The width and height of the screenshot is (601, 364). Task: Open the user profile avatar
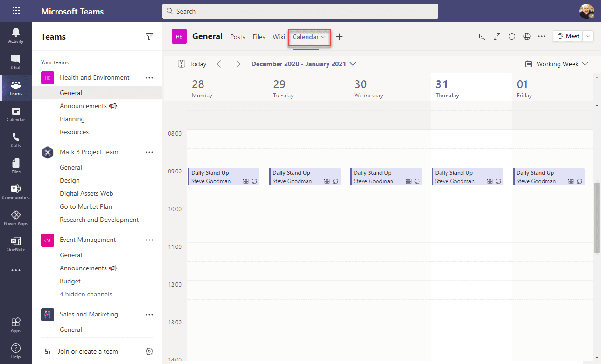pos(586,11)
